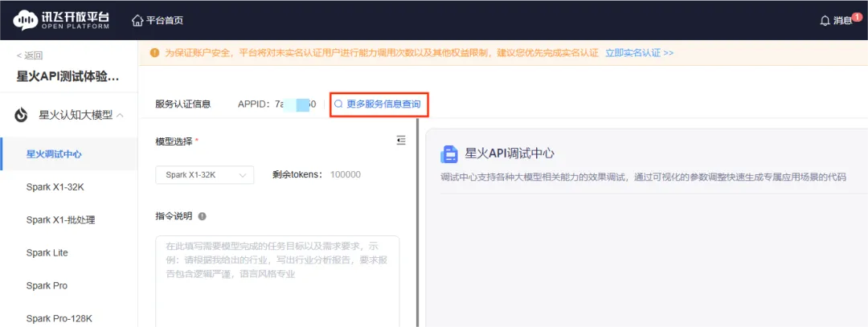This screenshot has width=868, height=327.
Task: Open Spark Lite sidebar item
Action: point(47,253)
